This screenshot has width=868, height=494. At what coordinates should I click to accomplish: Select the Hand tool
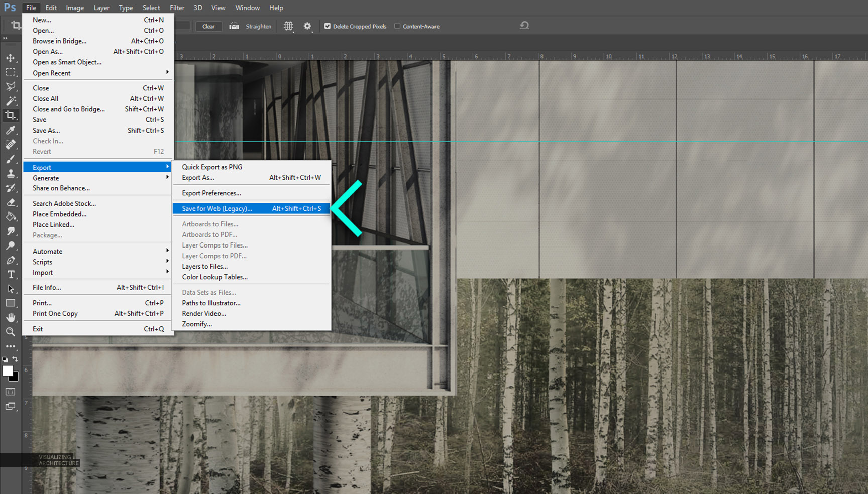pyautogui.click(x=11, y=318)
